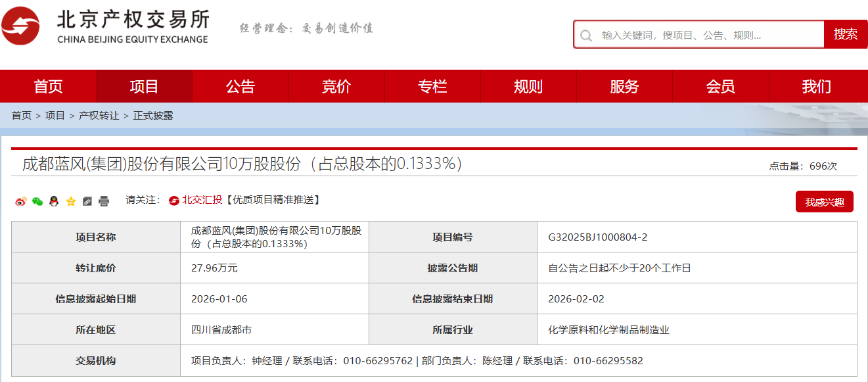Click the 我感兴趣 button

coord(824,202)
